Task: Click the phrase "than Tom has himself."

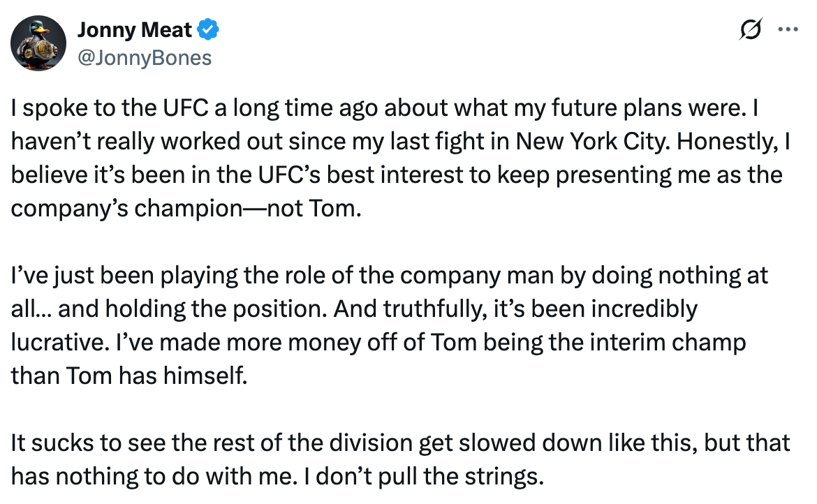Action: [128, 376]
